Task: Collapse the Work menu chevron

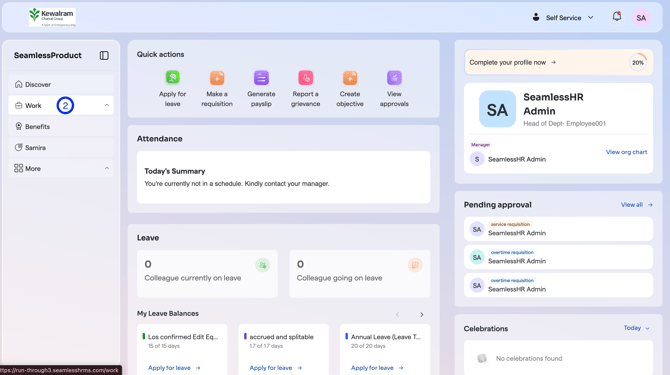Action: (x=107, y=105)
